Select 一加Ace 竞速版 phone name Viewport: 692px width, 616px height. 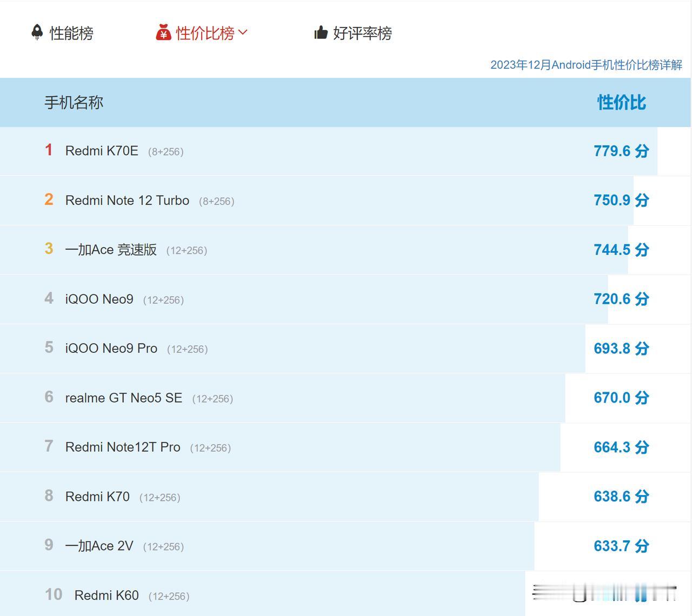click(111, 250)
